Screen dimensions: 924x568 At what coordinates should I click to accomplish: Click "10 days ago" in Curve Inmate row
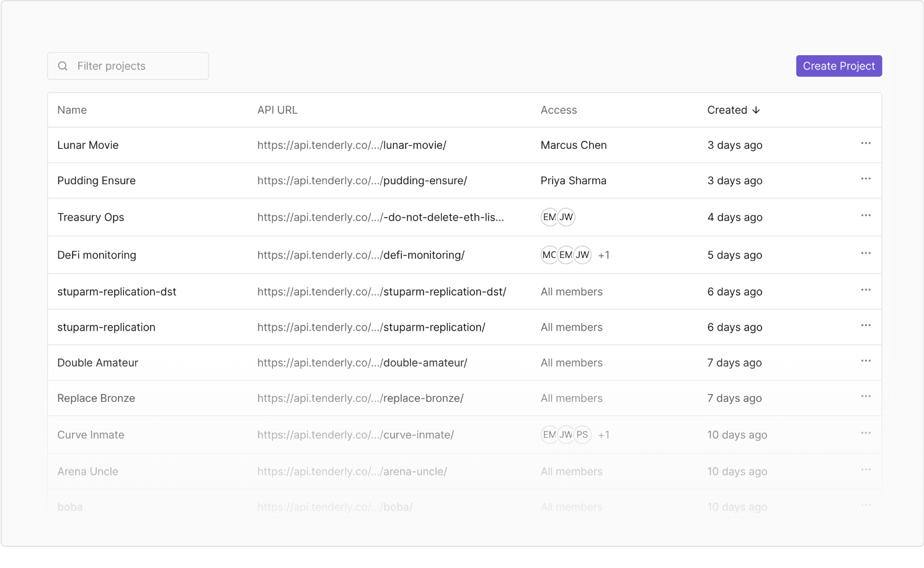tap(737, 435)
